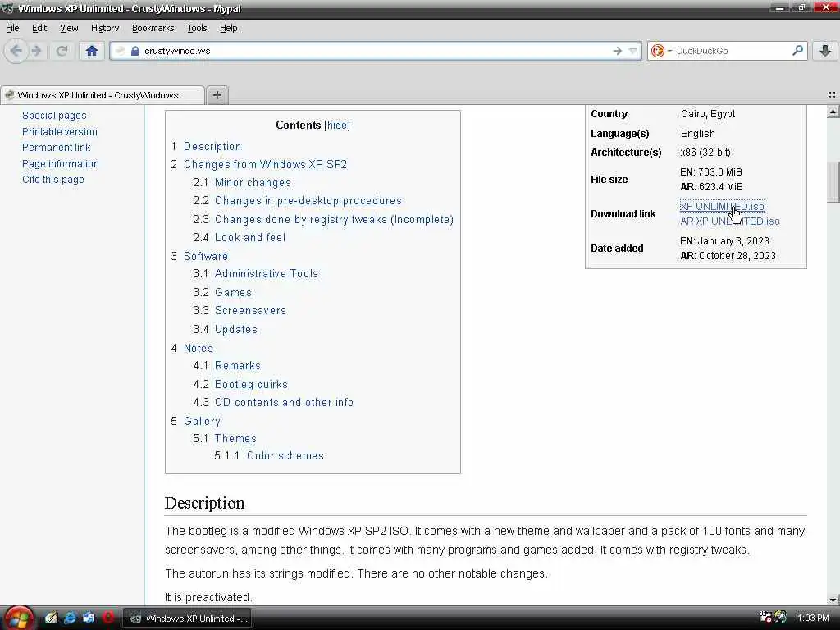Open the DuckDuckGo search engine selector
Image resolution: width=840 pixels, height=630 pixels.
coord(661,51)
